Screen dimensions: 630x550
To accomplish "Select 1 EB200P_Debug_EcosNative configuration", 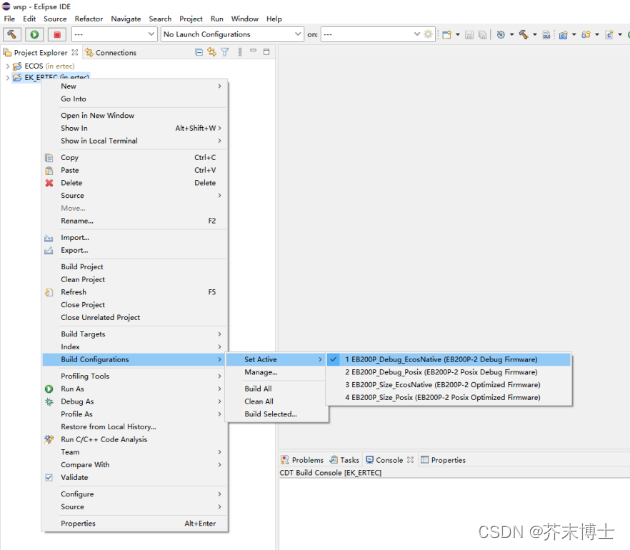I will pyautogui.click(x=449, y=360).
